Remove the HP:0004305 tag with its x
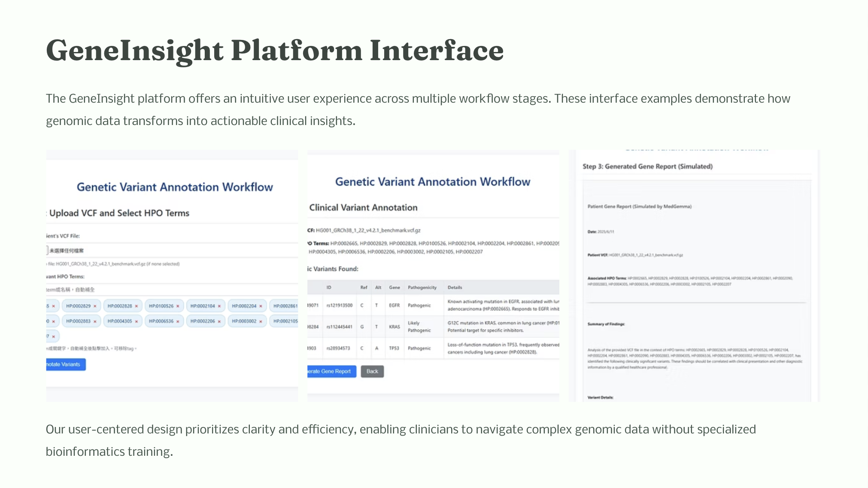The height and width of the screenshot is (488, 868). point(137,321)
